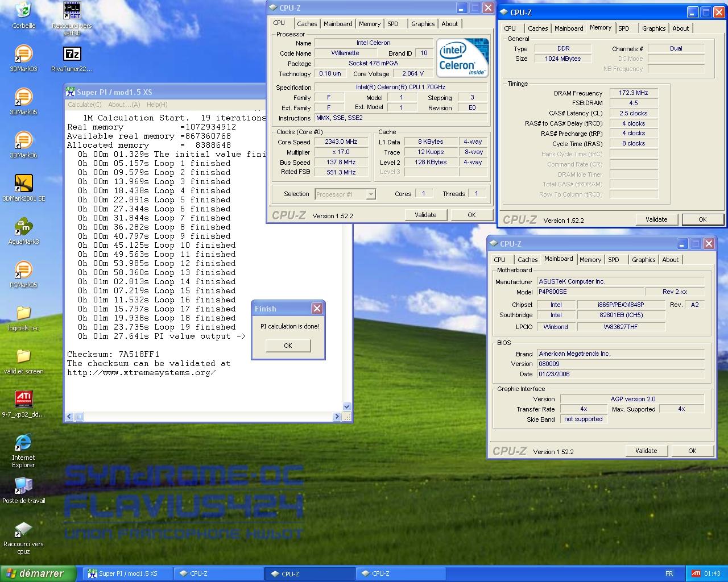Select Memory tab in Mainboard CPU-Z window
The image size is (728, 582).
(x=590, y=260)
